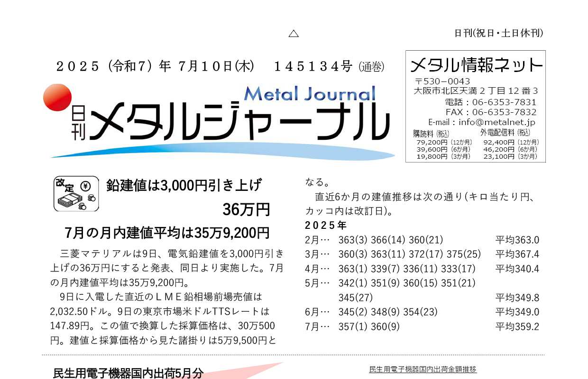This screenshot has width=588, height=379.
Task: Click the 2,032.50ドル LME price line
Action: (160, 312)
